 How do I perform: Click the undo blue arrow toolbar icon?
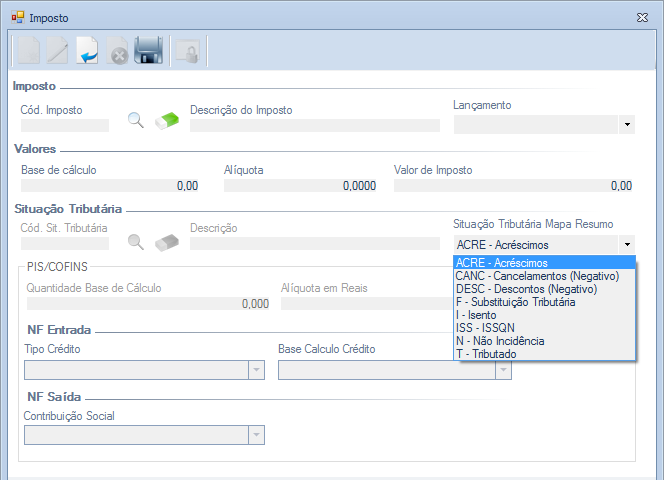[x=87, y=50]
